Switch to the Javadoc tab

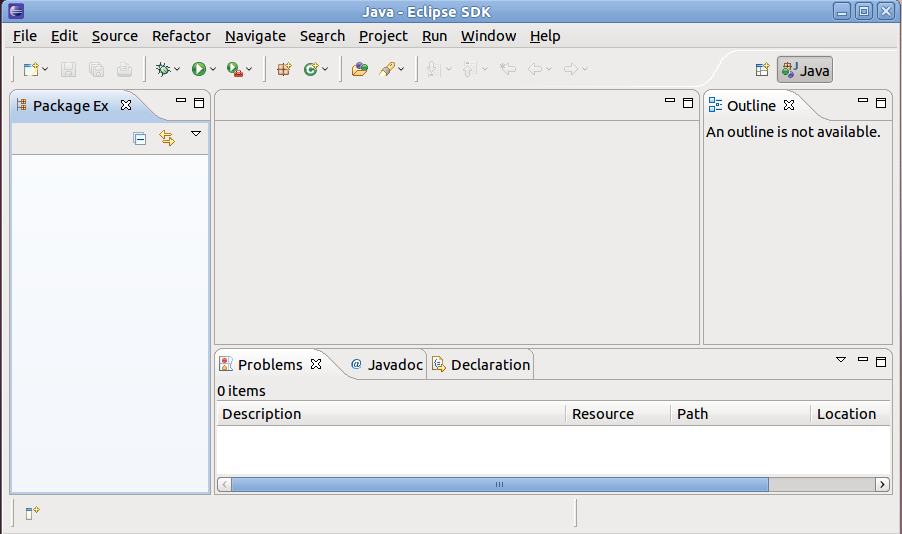pyautogui.click(x=387, y=365)
